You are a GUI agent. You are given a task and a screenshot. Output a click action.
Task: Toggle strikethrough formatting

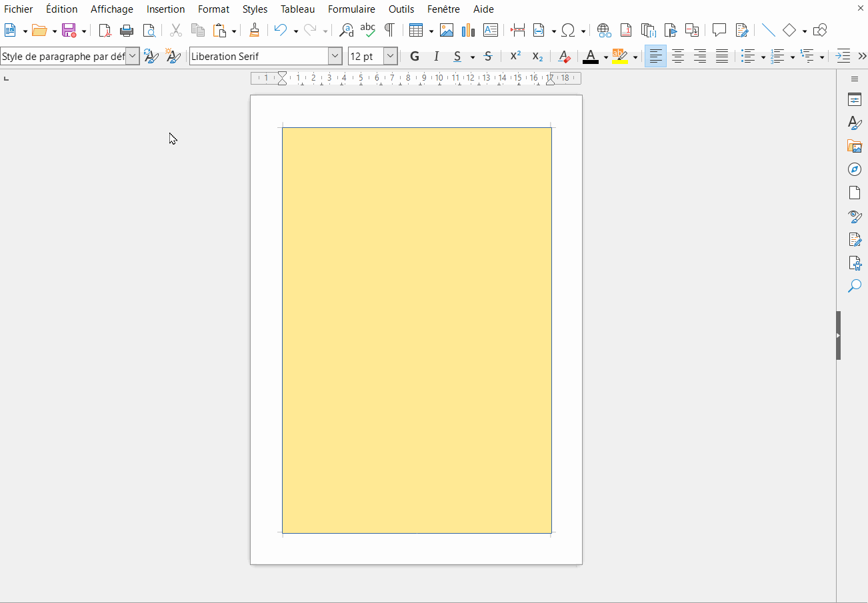(488, 57)
